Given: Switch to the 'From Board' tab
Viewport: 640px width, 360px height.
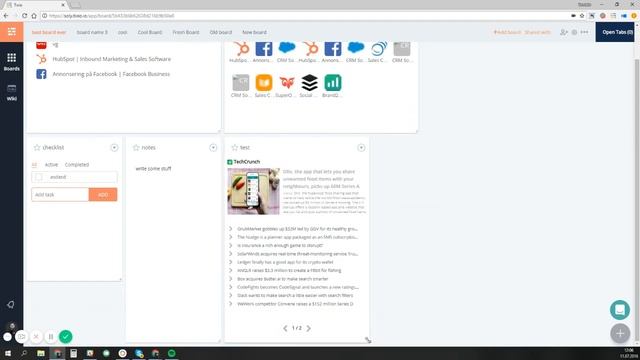Looking at the screenshot, I should pos(186,32).
